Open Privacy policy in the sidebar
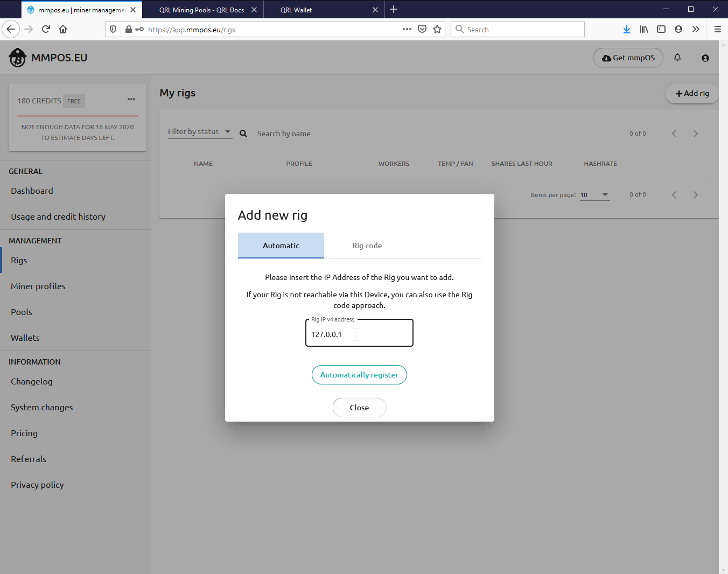This screenshot has width=728, height=574. (37, 485)
